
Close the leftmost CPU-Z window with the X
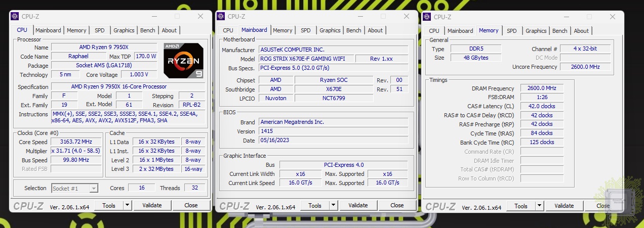tap(200, 17)
